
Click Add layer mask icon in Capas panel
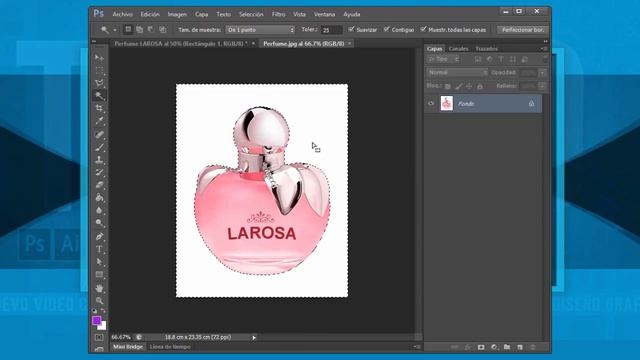click(x=481, y=347)
